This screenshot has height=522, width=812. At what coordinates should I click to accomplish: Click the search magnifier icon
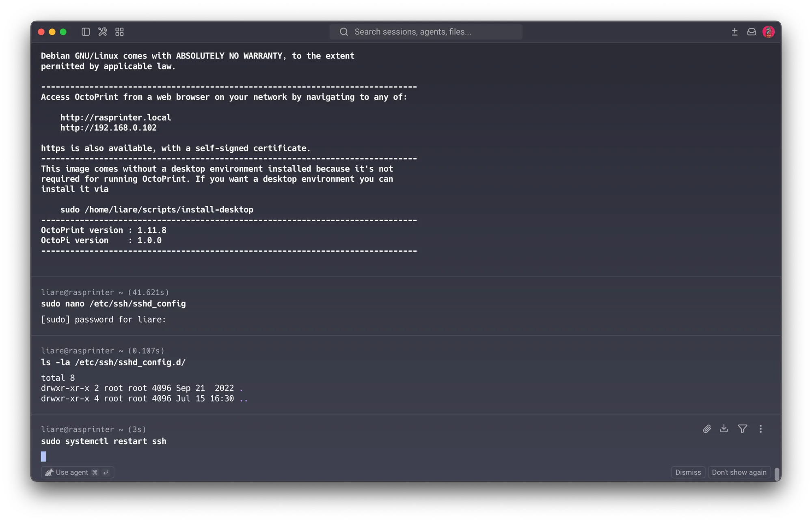(x=344, y=32)
